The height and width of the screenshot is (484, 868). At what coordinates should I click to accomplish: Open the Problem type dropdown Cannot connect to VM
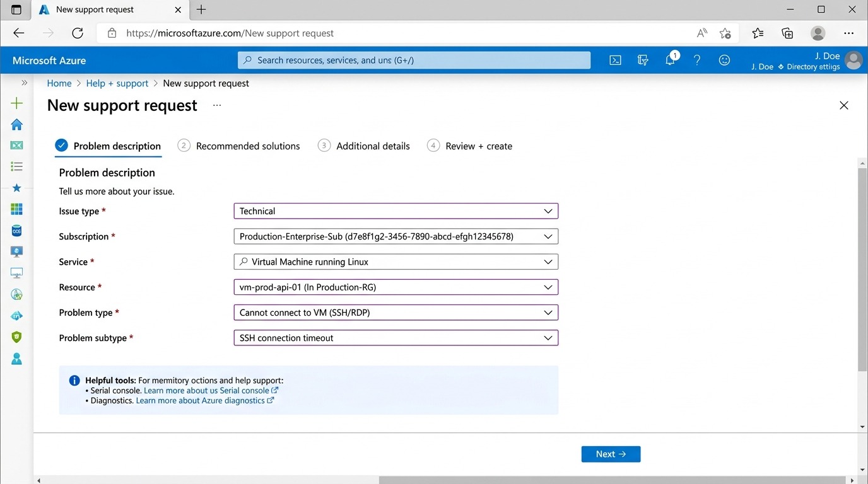(396, 313)
